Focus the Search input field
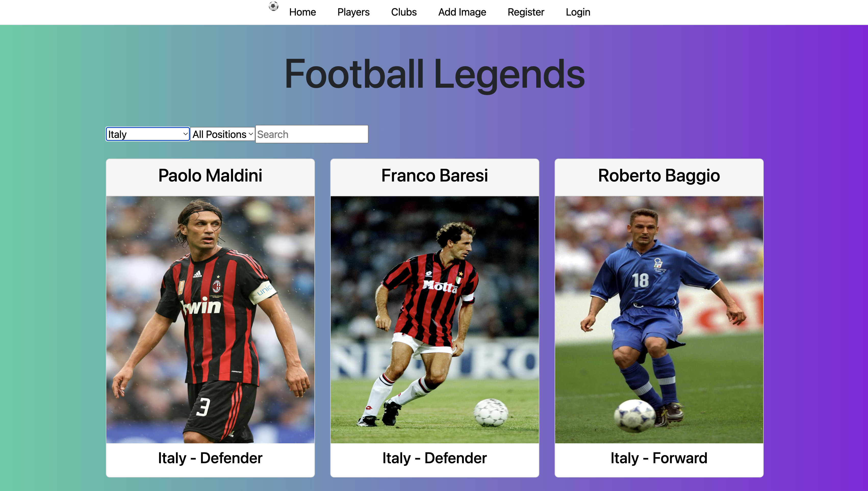868x491 pixels. 312,134
